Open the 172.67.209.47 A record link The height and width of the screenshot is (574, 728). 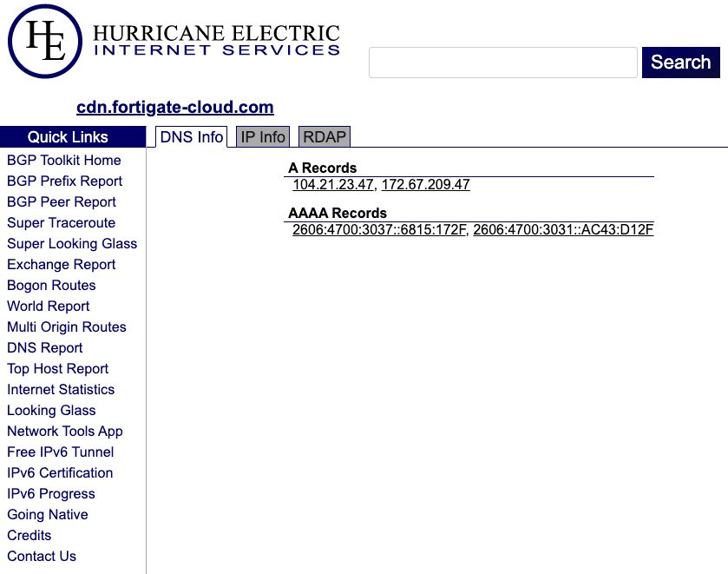(426, 184)
